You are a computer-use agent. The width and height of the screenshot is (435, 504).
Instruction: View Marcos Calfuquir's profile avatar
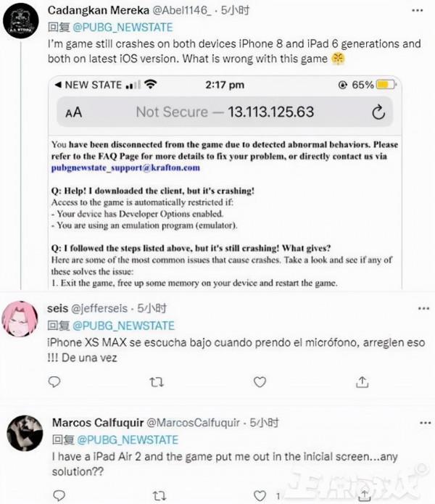coord(25,434)
